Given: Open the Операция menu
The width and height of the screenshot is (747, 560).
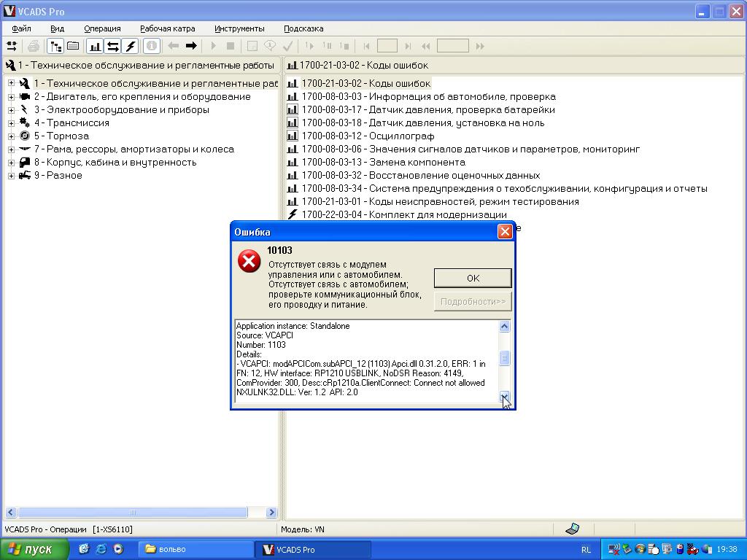Looking at the screenshot, I should click(102, 28).
